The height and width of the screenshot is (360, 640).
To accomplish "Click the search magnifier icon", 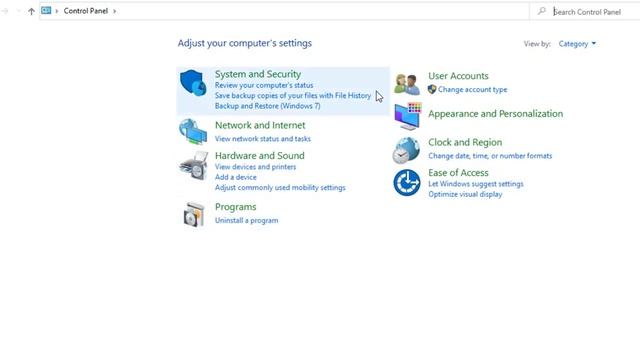I will [x=542, y=11].
